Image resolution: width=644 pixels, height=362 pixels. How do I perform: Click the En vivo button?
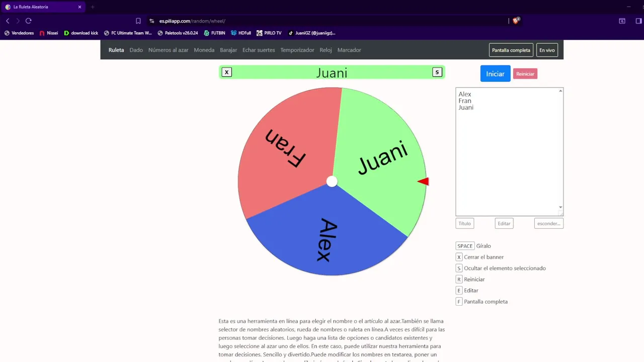click(547, 50)
